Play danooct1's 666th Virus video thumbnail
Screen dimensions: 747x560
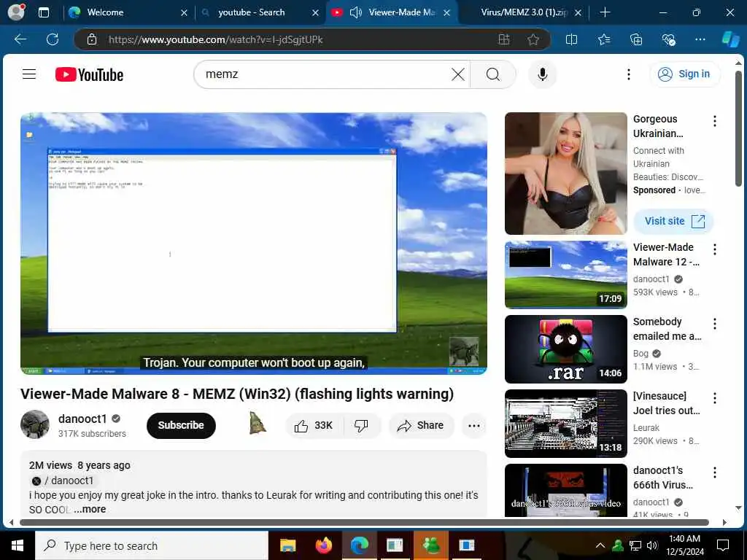pyautogui.click(x=565, y=491)
